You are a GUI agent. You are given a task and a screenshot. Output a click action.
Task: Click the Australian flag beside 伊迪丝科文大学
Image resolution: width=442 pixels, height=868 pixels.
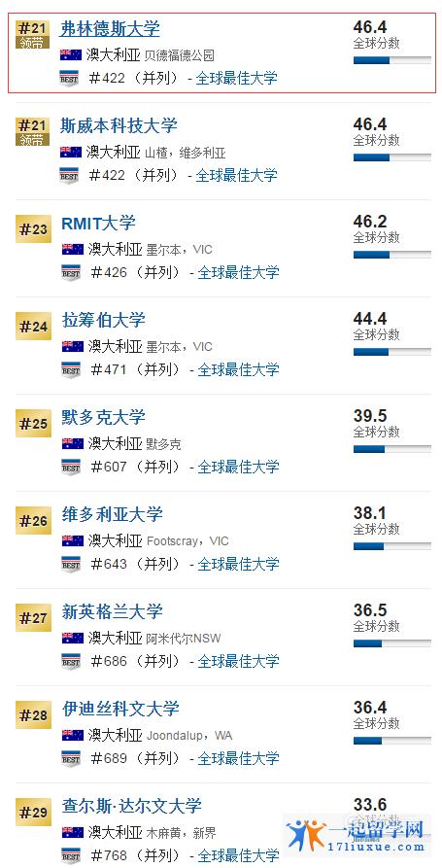73,735
